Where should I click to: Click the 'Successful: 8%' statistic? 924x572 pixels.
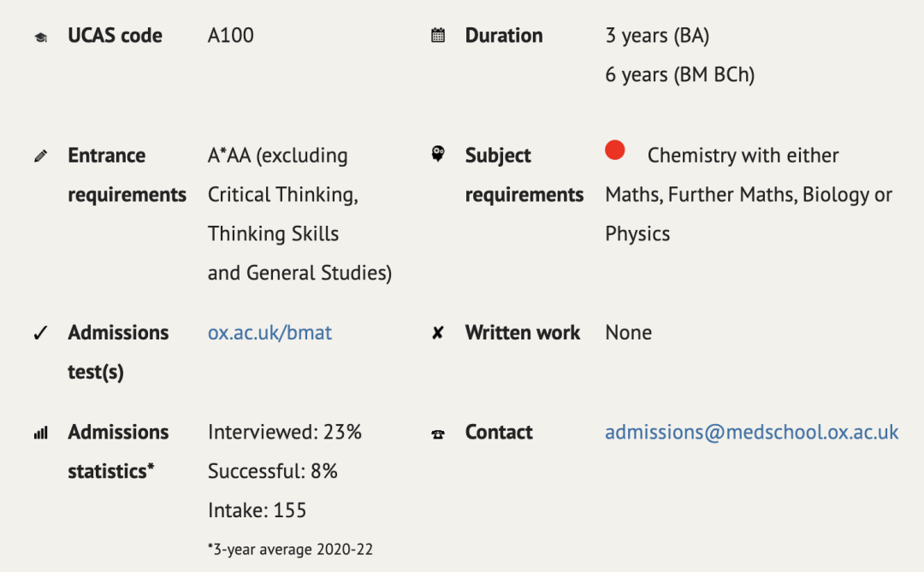(x=272, y=471)
